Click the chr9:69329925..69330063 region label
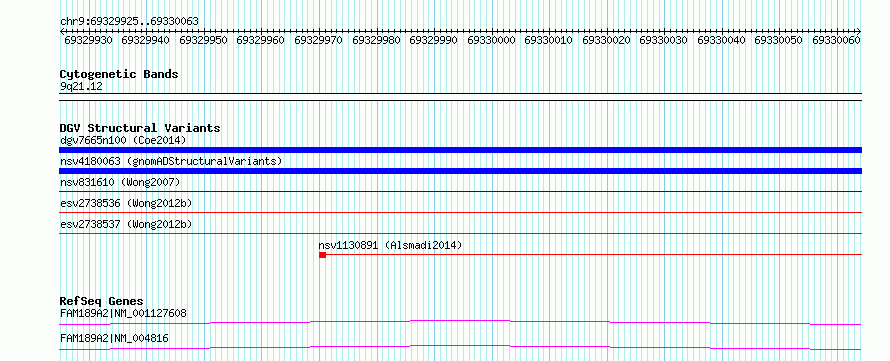 coord(129,22)
